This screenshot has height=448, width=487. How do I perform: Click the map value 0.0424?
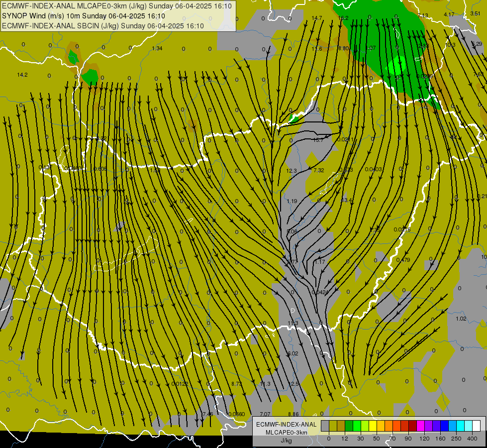click(x=320, y=292)
